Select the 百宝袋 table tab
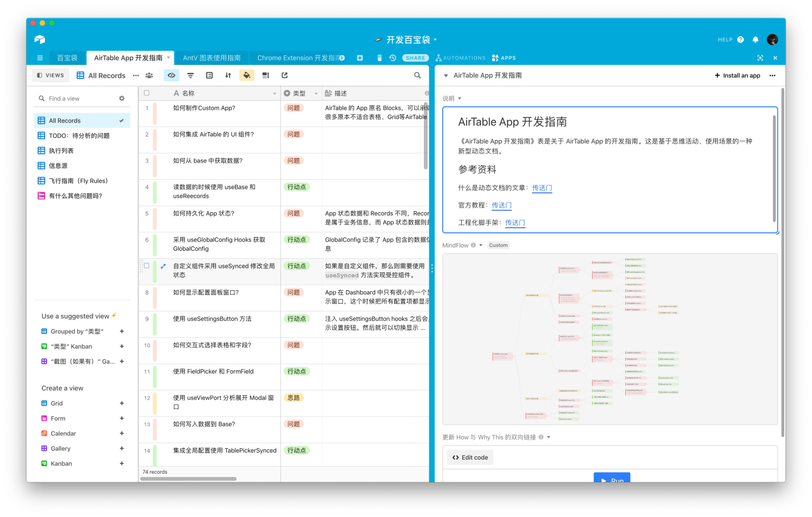This screenshot has height=517, width=812. tap(68, 58)
